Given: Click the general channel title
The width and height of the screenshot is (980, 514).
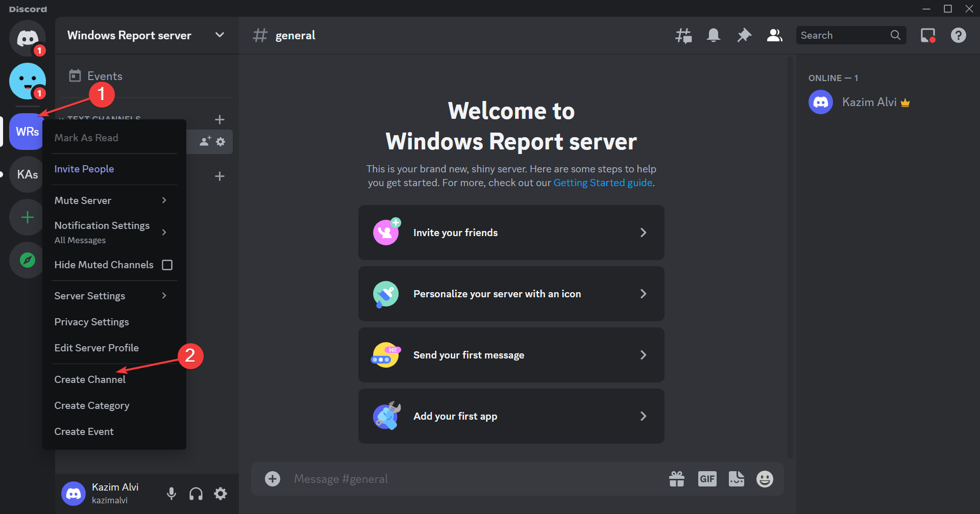Looking at the screenshot, I should click(x=295, y=35).
